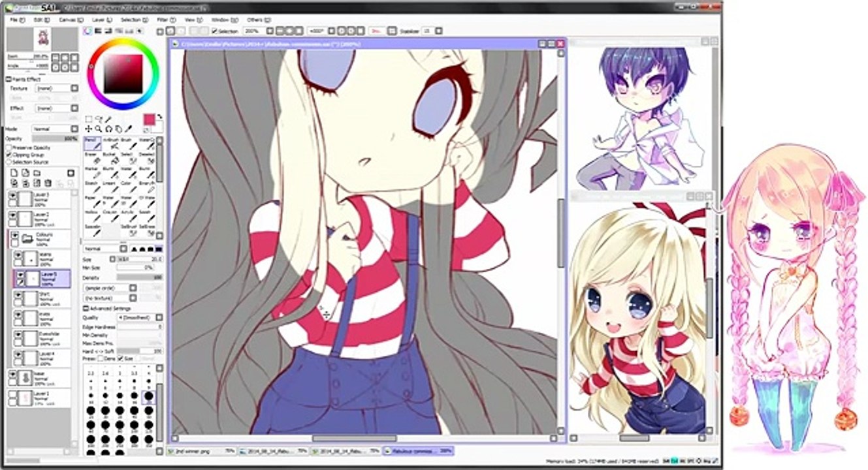Select the Crayon tool
The height and width of the screenshot is (470, 868).
(x=110, y=215)
